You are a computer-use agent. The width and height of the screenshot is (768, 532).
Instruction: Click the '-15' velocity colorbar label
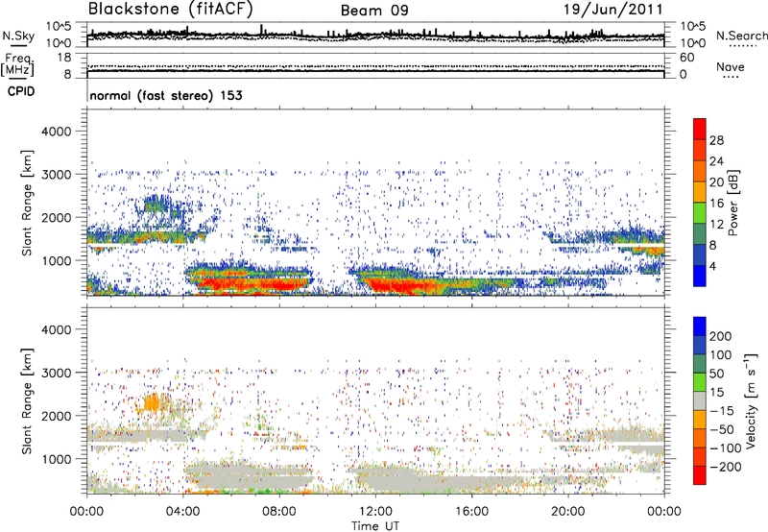(722, 411)
